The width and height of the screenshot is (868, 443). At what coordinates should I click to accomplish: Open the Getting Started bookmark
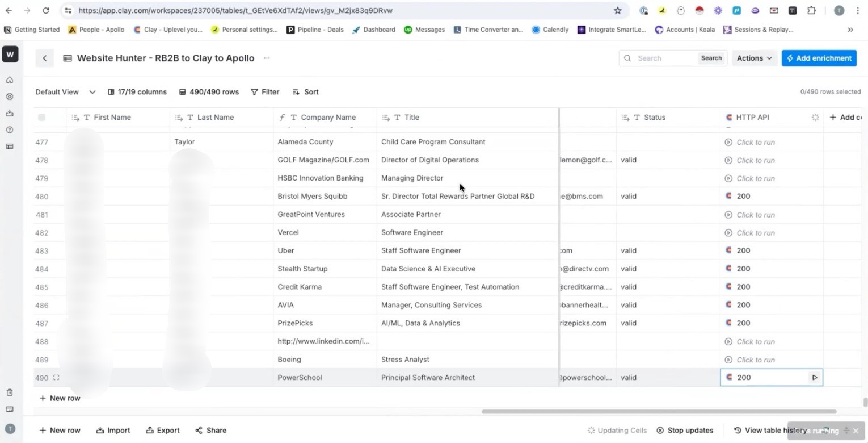pos(32,30)
